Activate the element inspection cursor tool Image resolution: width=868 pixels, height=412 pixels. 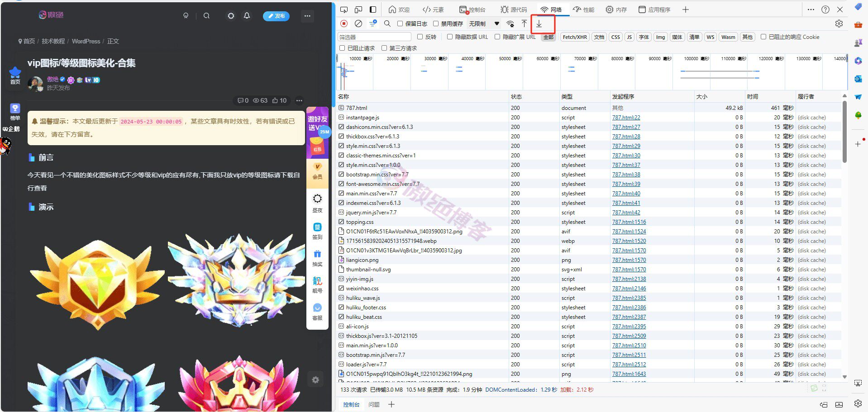(344, 9)
